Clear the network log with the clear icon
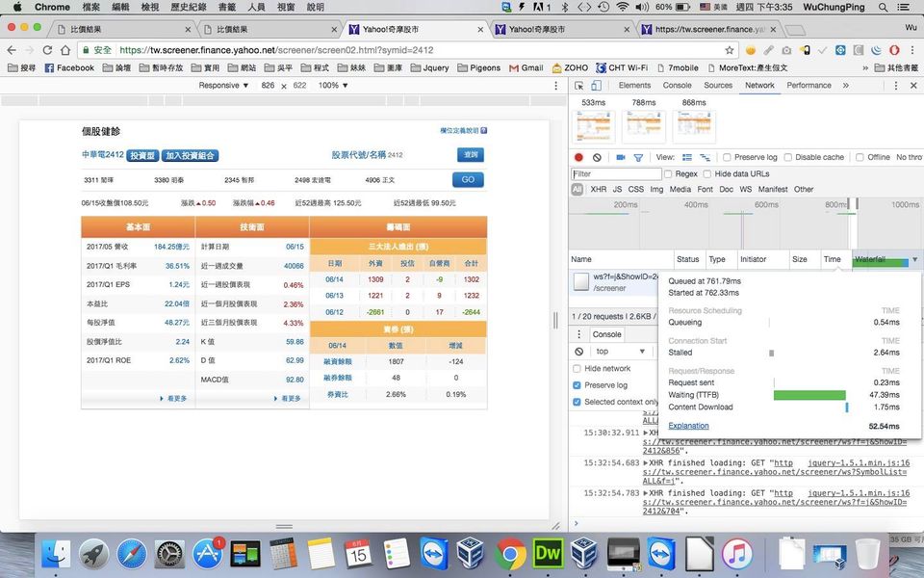Image resolution: width=924 pixels, height=578 pixels. pos(597,157)
